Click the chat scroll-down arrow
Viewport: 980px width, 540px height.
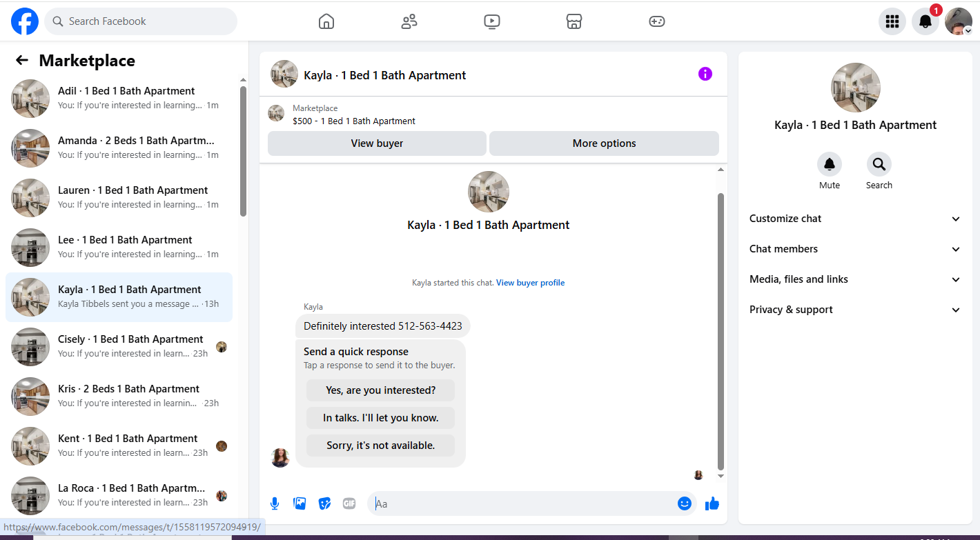pos(721,476)
